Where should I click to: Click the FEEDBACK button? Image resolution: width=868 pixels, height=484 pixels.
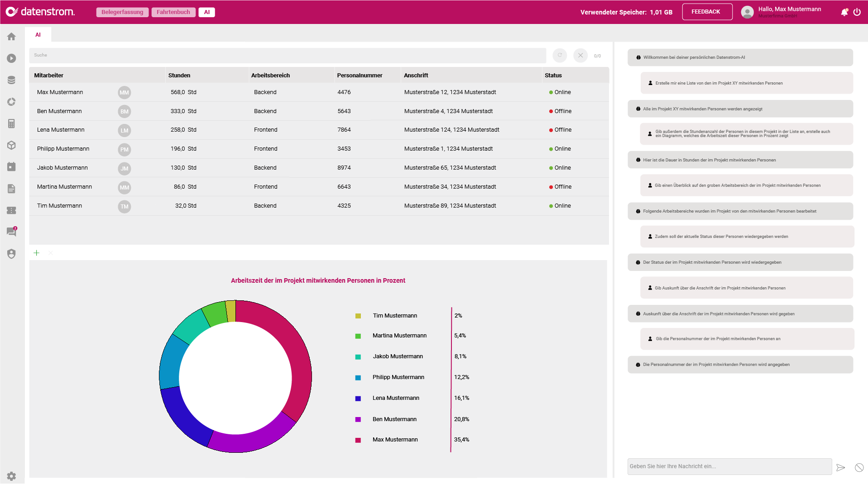pyautogui.click(x=707, y=12)
